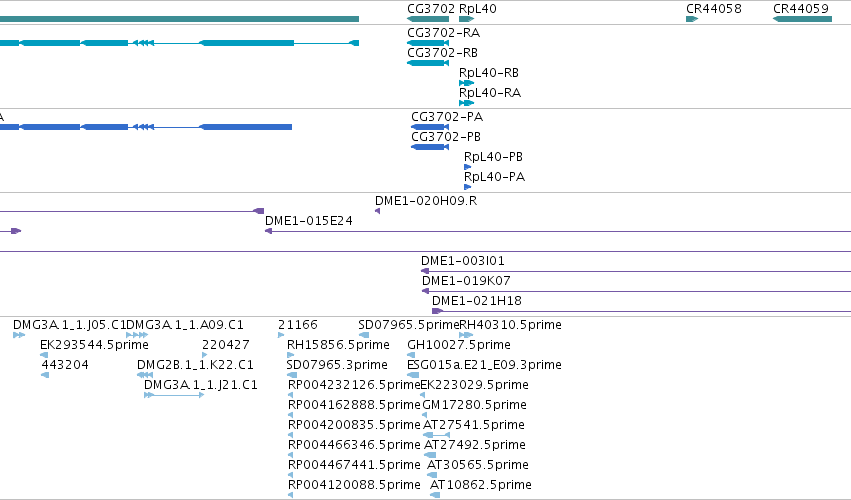The width and height of the screenshot is (851, 500).
Task: Click EST SD07965.5prime
Action: click(x=364, y=335)
